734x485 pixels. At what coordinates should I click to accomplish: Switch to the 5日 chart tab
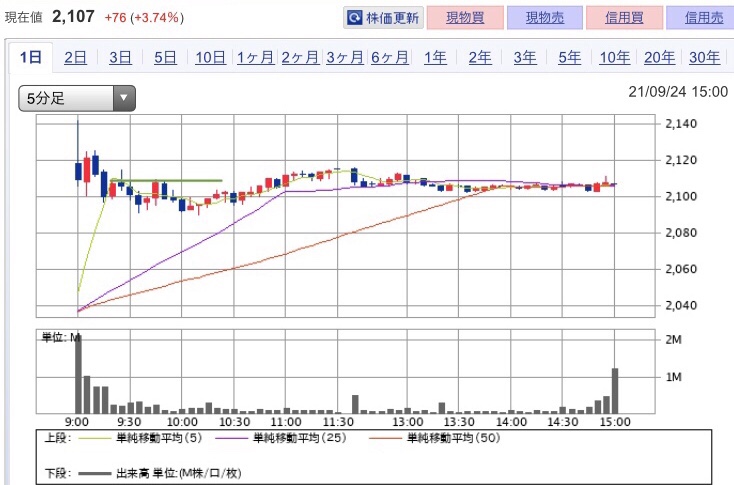[x=165, y=58]
